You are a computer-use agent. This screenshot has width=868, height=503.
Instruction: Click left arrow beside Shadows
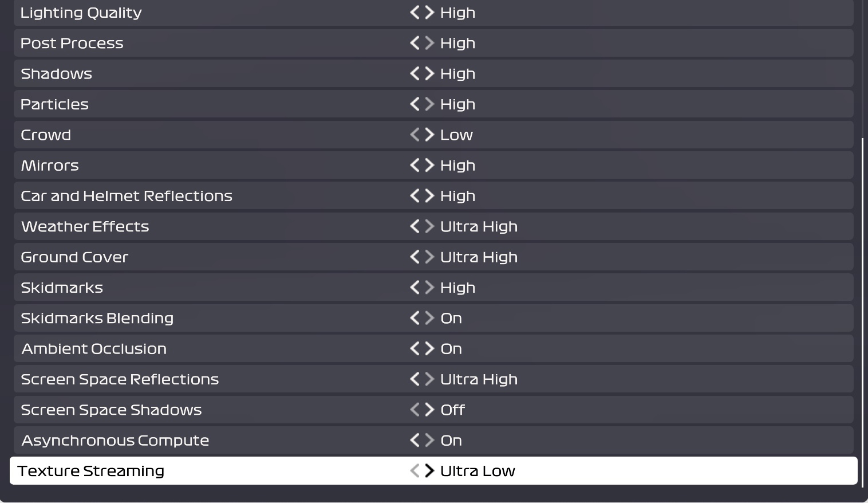[415, 73]
